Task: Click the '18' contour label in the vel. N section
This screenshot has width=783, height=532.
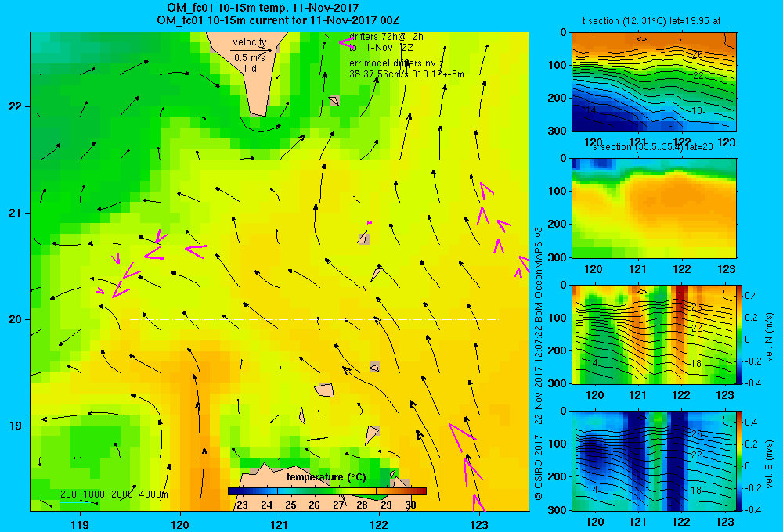Action: point(695,363)
